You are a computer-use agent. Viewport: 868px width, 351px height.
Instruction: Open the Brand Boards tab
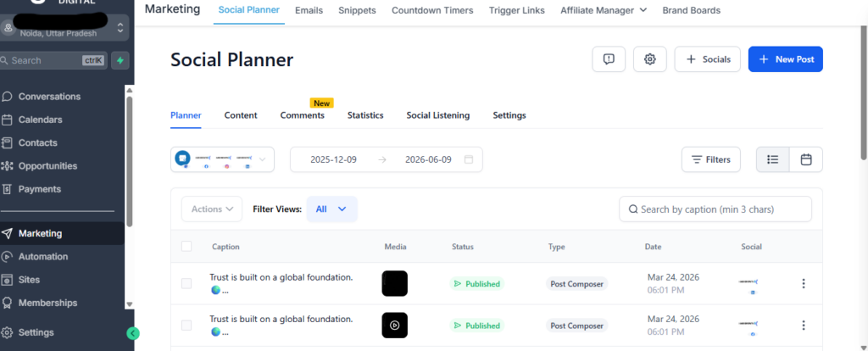pos(692,10)
